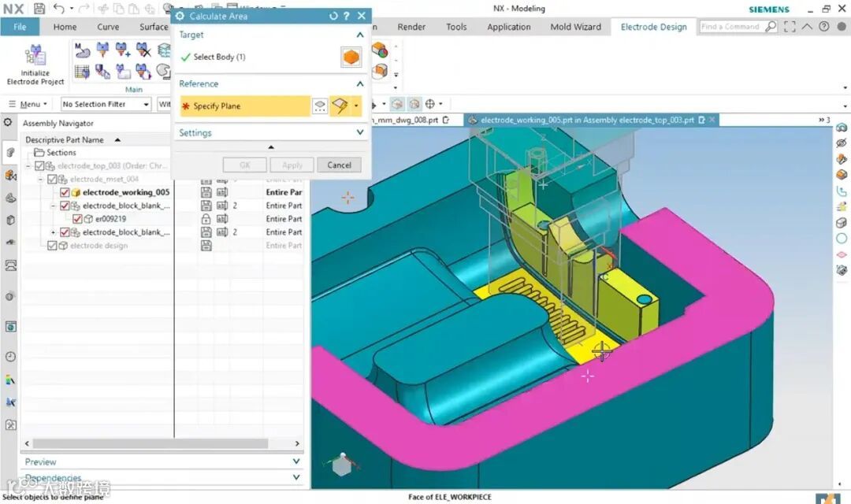Open the History clock icon in resource bar
This screenshot has width=851, height=504.
pos(10,357)
